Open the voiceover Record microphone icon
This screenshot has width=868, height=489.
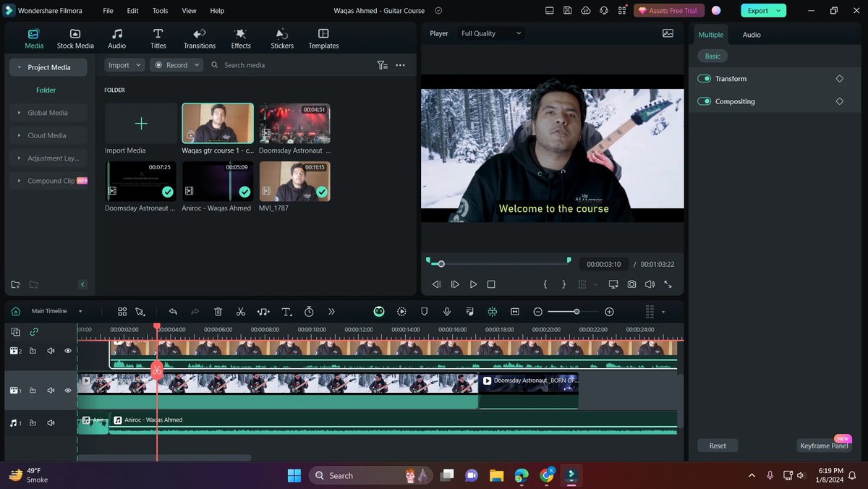pos(447,311)
